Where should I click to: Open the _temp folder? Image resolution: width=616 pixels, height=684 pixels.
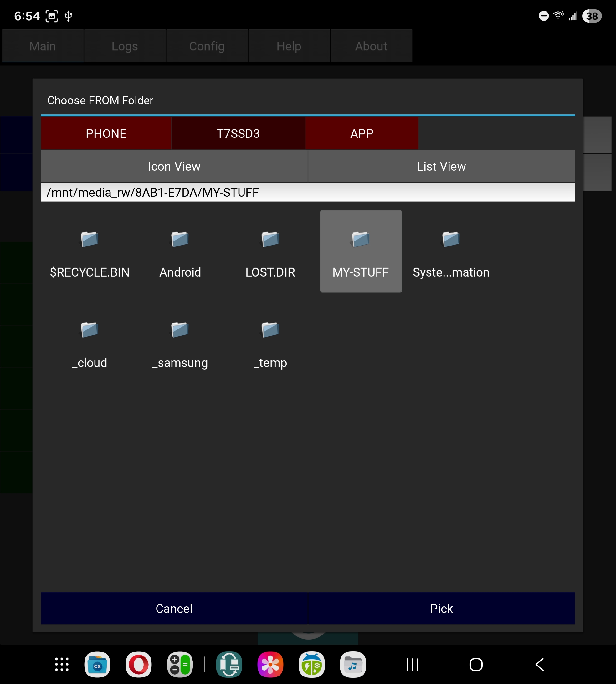(x=270, y=342)
